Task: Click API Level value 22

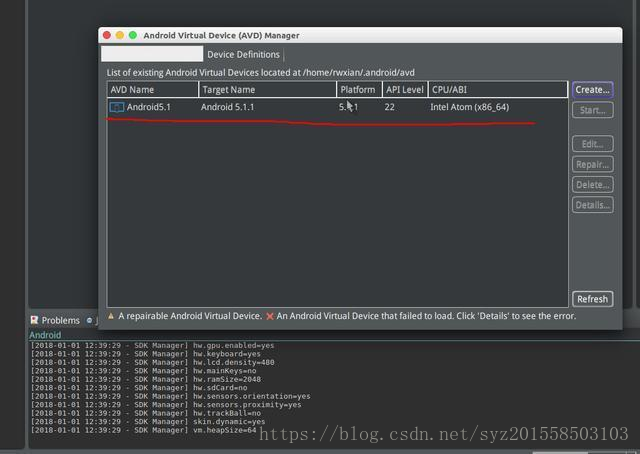Action: coord(389,107)
